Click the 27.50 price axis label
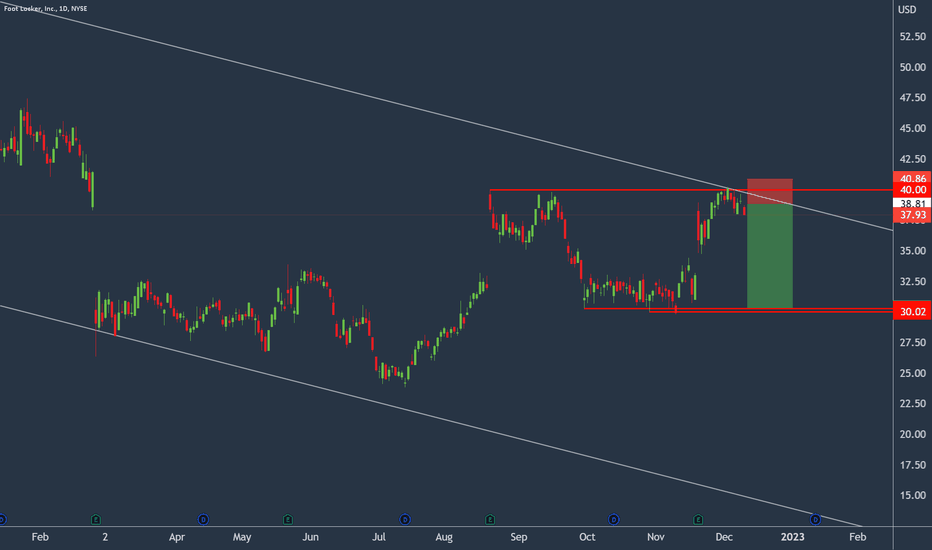932x550 pixels. (912, 342)
